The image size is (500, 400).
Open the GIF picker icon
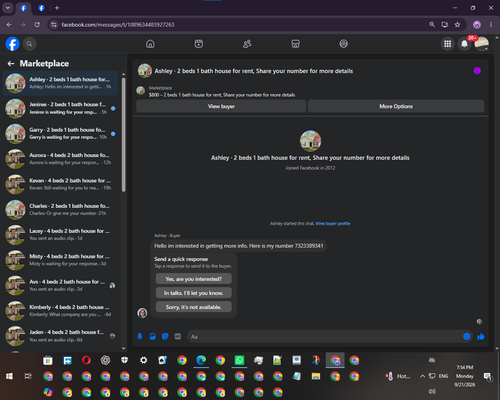[178, 336]
